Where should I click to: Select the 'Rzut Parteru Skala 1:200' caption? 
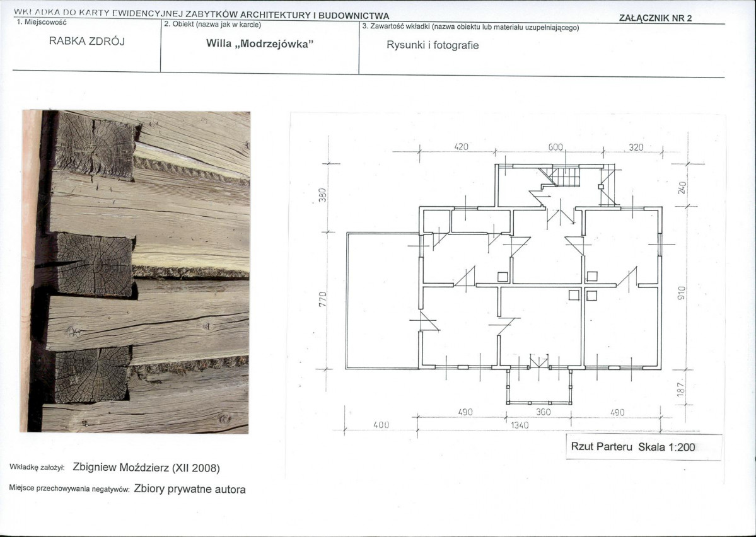(x=632, y=447)
